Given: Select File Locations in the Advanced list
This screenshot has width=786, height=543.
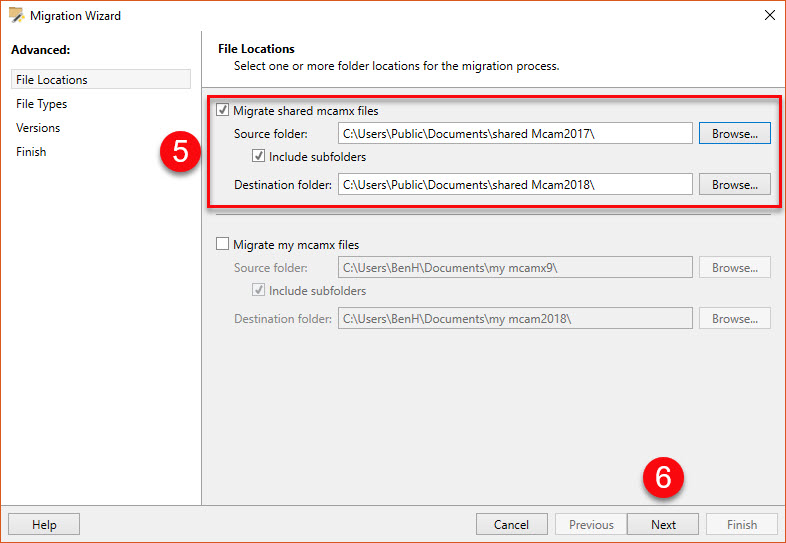Looking at the screenshot, I should pos(101,79).
